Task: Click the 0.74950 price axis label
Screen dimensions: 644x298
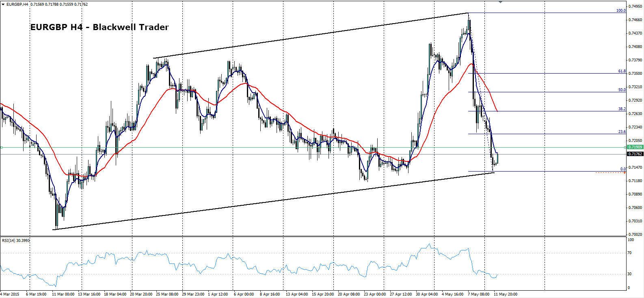Action: click(x=635, y=7)
